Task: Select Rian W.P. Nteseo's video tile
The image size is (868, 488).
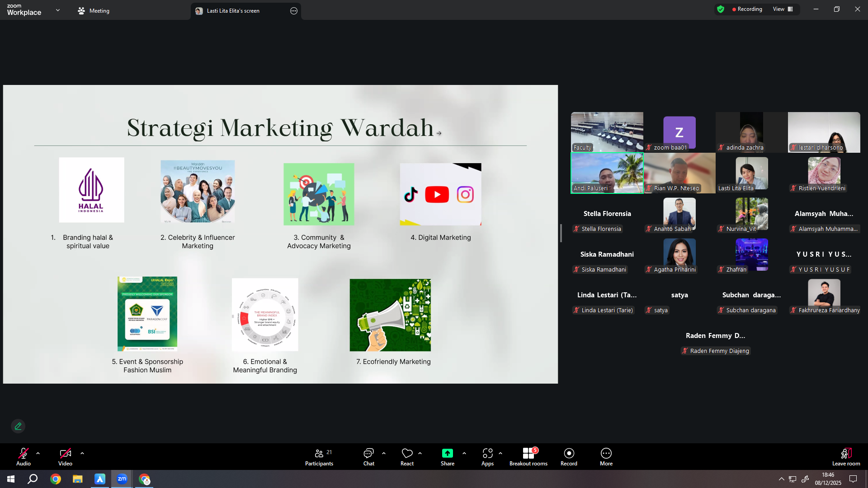Action: click(x=679, y=173)
